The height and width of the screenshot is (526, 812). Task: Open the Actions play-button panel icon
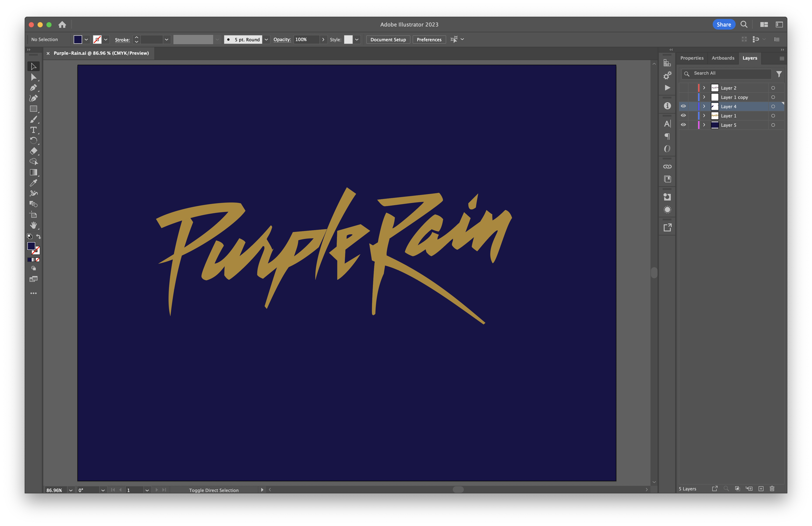tap(667, 88)
